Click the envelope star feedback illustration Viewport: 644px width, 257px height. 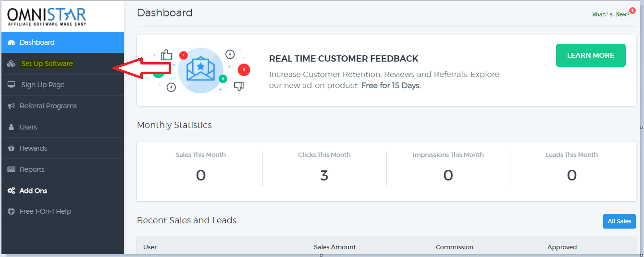tap(200, 70)
